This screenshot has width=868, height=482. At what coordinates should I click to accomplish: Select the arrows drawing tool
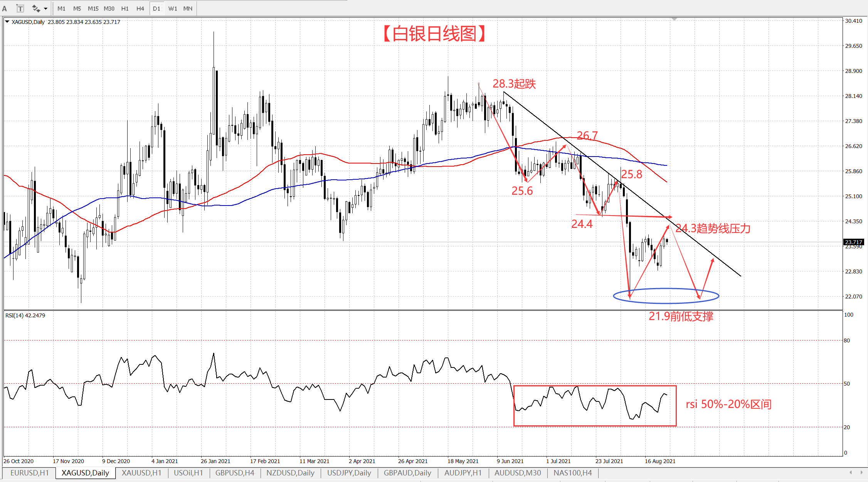click(36, 8)
